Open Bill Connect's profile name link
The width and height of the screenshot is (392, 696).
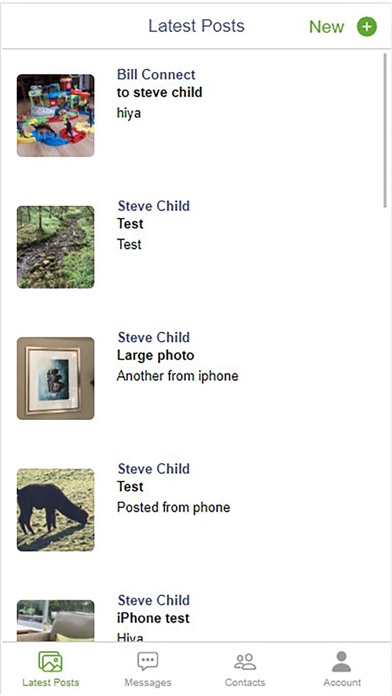tap(156, 75)
